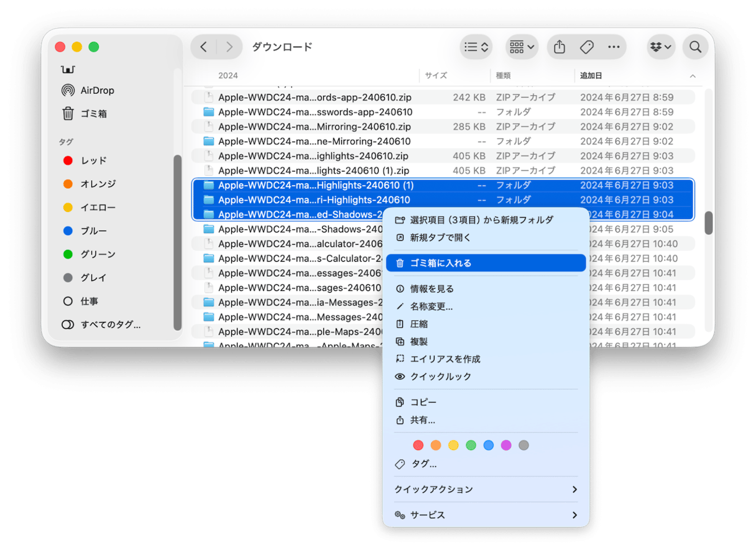Open the More actions ellipsis icon

click(614, 47)
